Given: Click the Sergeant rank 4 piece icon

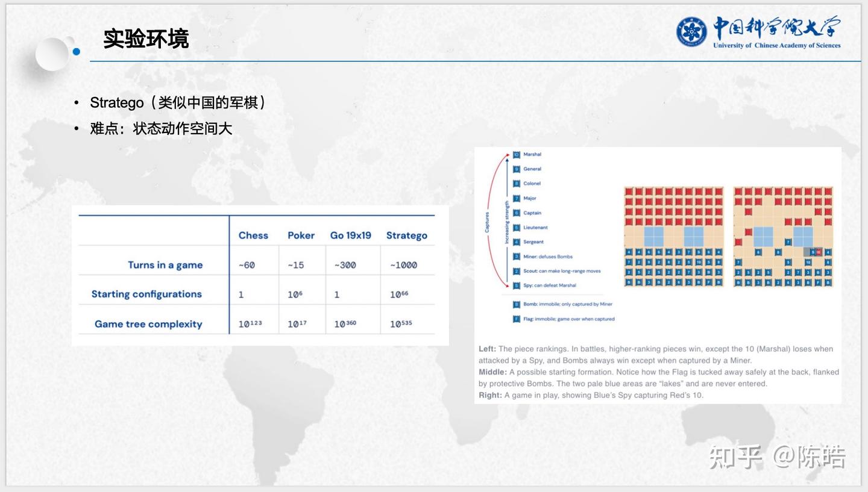Looking at the screenshot, I should pos(517,241).
